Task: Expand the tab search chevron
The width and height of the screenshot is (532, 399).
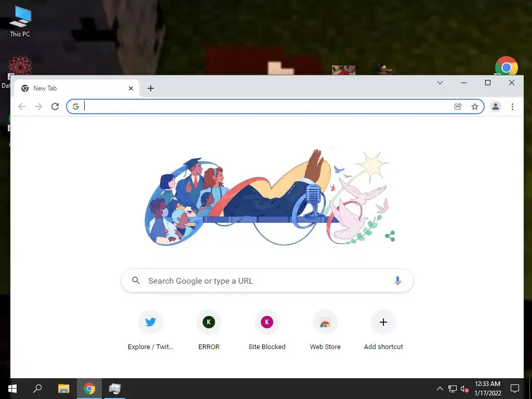Action: 440,83
